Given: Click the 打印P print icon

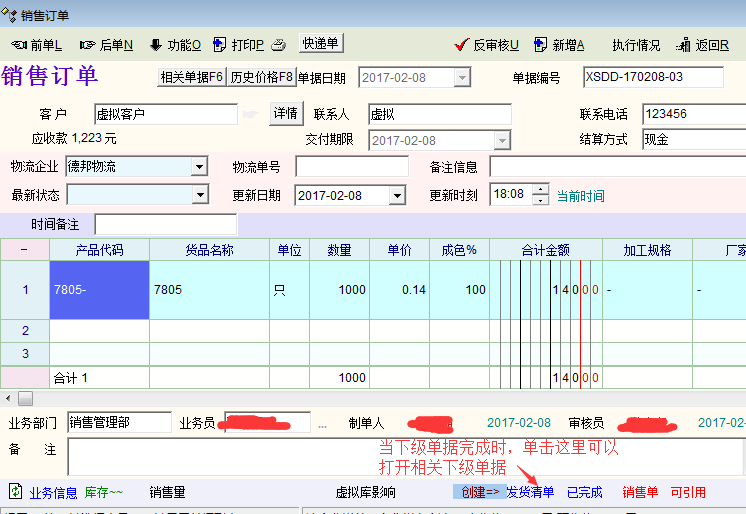Looking at the screenshot, I should (219, 45).
